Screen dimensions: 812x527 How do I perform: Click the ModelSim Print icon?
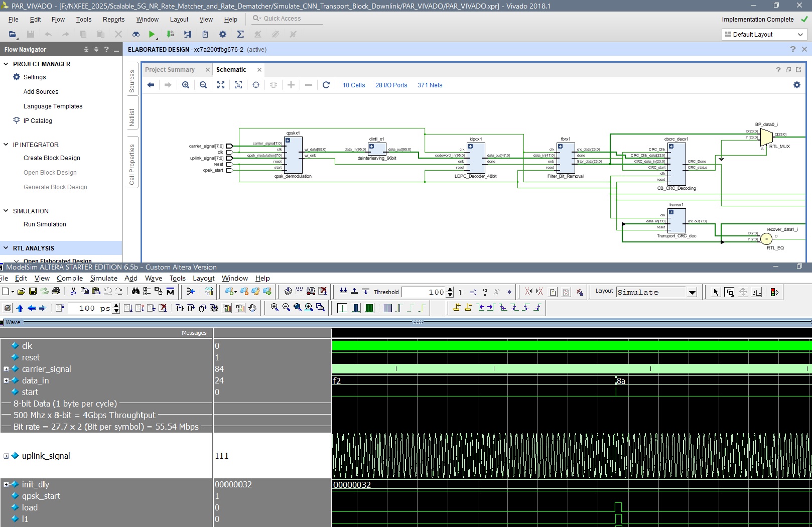(56, 291)
